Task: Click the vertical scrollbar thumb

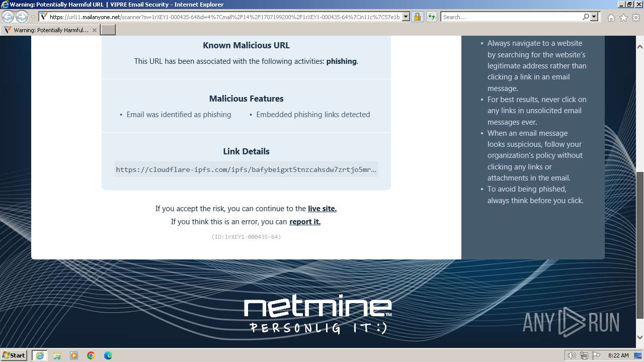Action: (x=640, y=245)
